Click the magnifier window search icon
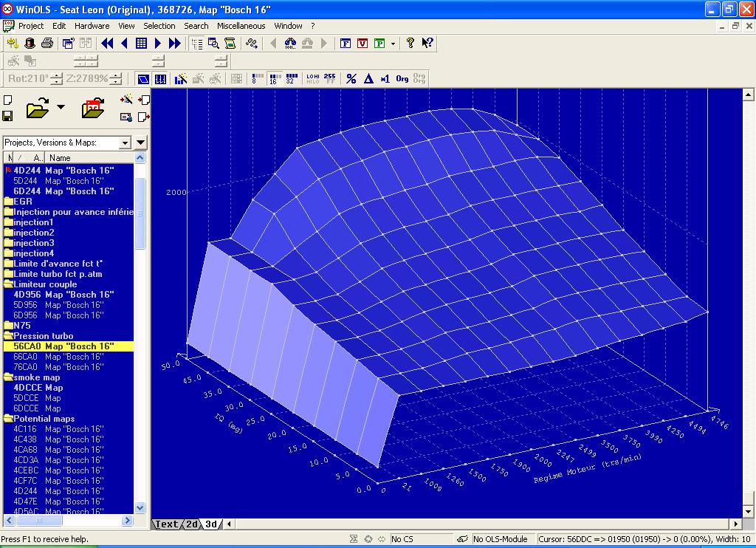This screenshot has width=756, height=548. (213, 44)
